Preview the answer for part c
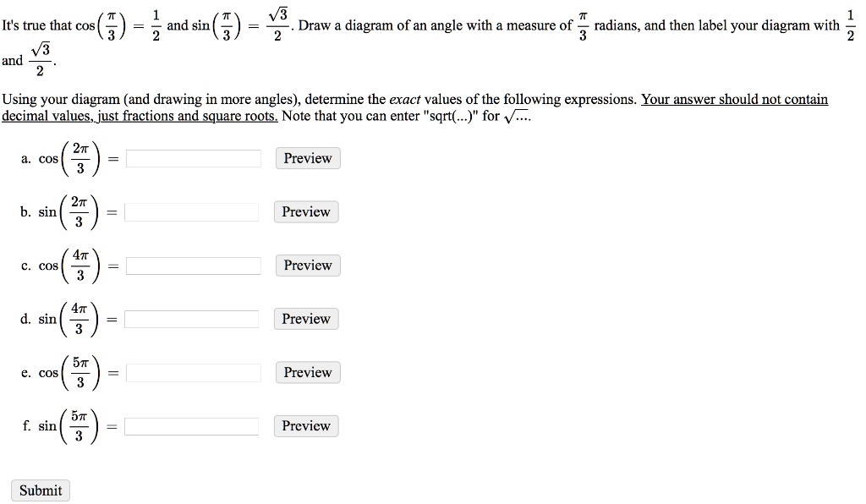Image resolution: width=866 pixels, height=504 pixels. 308,266
